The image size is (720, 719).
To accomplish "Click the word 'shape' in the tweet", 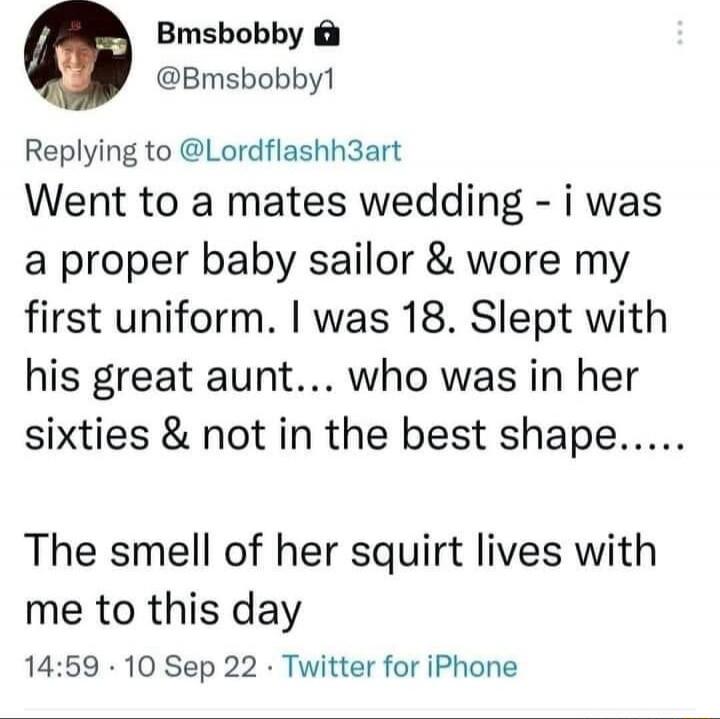I will click(559, 436).
